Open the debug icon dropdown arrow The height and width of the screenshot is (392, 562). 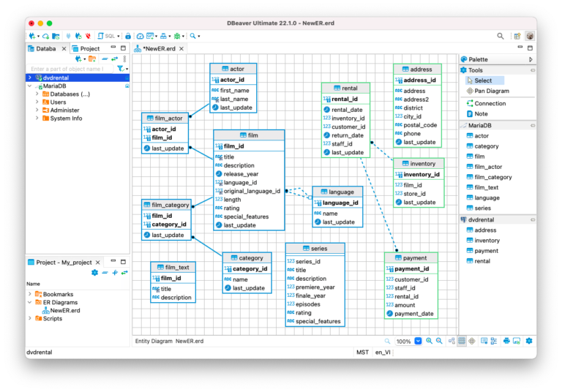tap(183, 36)
